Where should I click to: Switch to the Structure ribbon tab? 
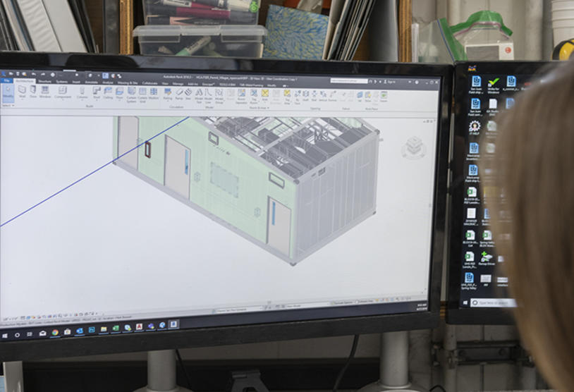[x=44, y=82]
